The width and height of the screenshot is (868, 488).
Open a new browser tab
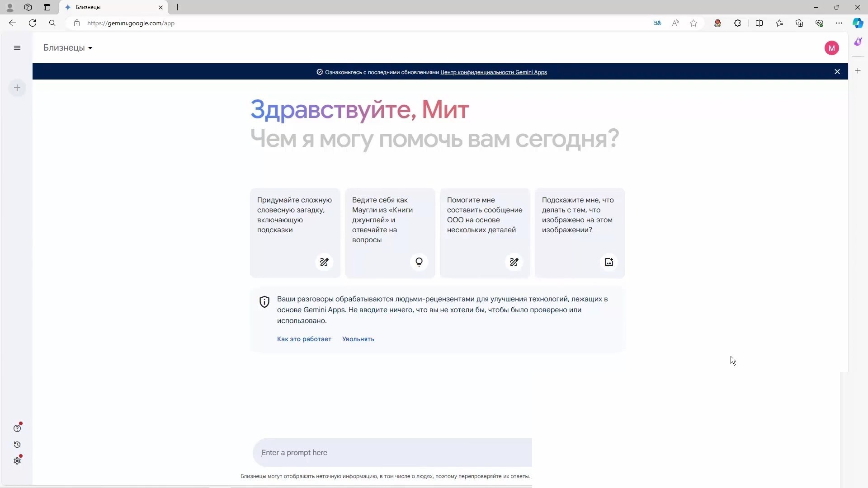pos(178,7)
